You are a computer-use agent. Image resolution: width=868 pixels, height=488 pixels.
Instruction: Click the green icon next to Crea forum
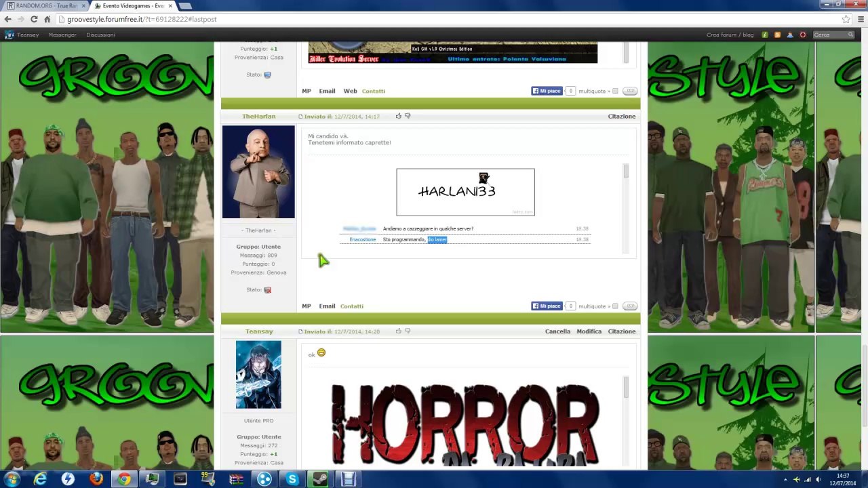pyautogui.click(x=765, y=35)
